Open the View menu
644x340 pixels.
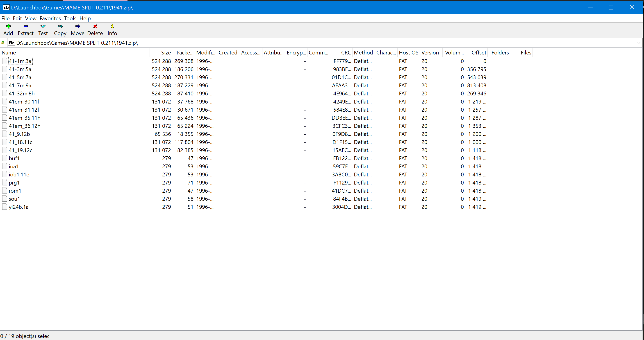(31, 18)
